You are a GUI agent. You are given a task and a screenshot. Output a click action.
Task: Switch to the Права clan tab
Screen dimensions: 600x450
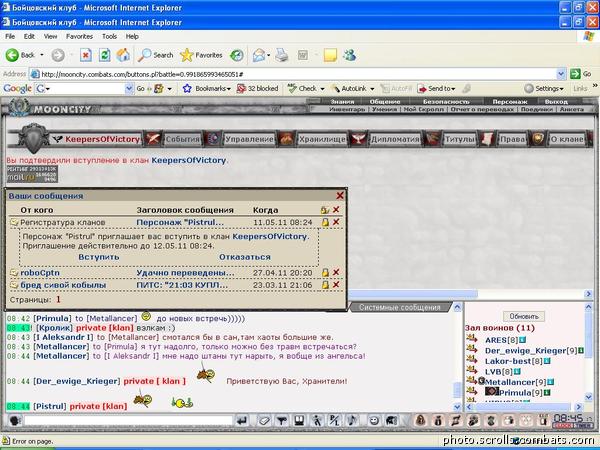(512, 139)
